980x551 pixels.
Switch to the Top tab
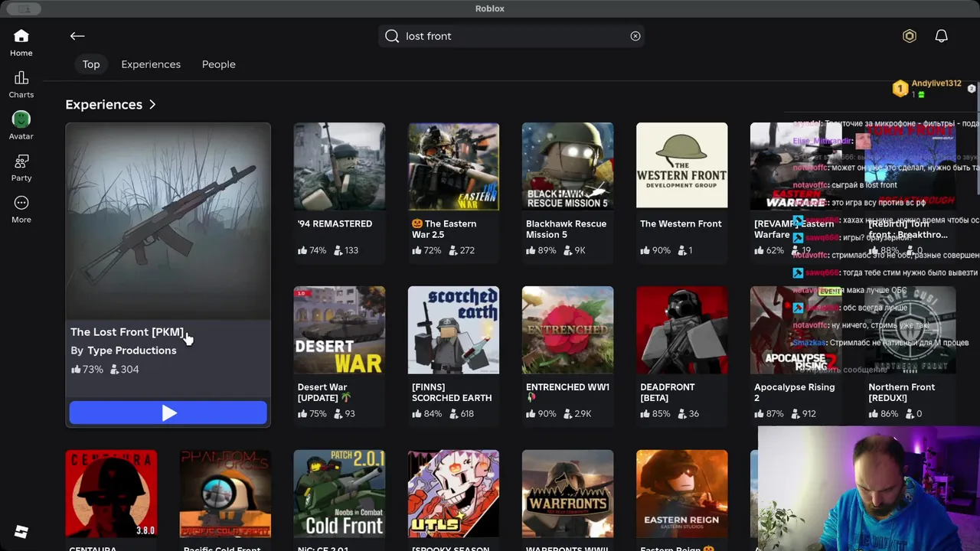tap(91, 64)
